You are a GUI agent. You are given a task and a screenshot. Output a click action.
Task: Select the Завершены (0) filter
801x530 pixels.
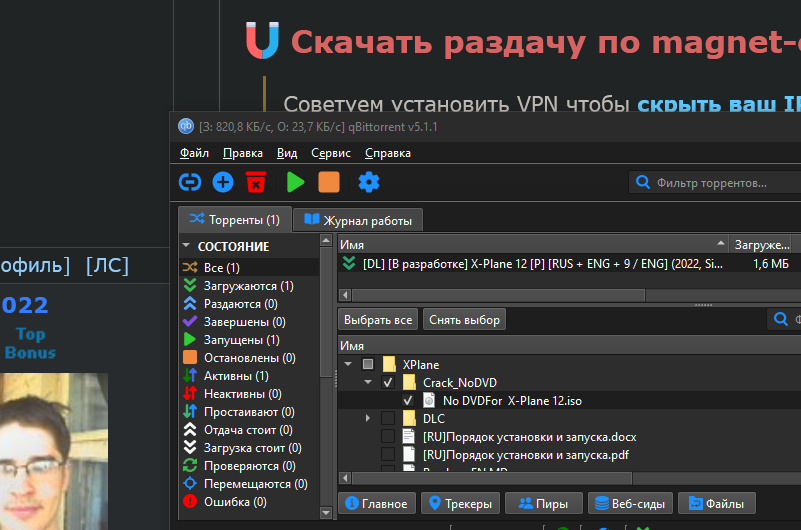[249, 322]
